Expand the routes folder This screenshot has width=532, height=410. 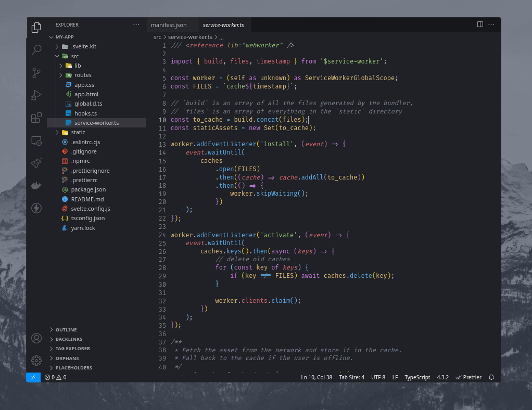[x=82, y=75]
